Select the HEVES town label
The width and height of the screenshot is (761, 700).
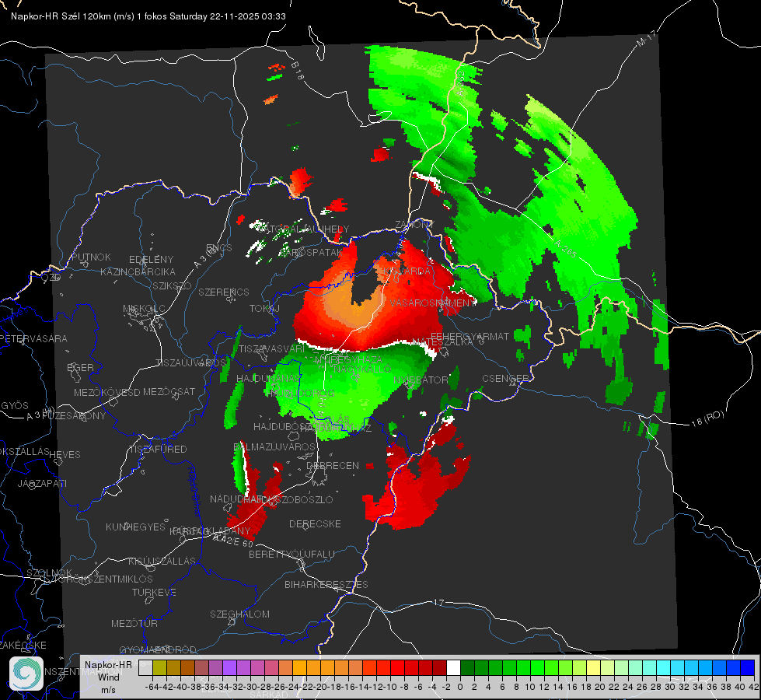65,455
